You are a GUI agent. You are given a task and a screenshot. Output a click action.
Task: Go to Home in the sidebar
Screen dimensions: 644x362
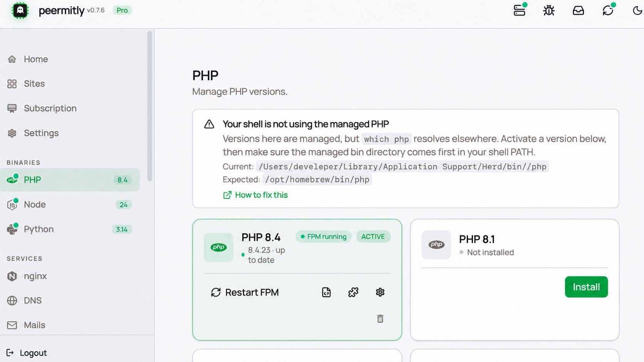click(x=70, y=59)
